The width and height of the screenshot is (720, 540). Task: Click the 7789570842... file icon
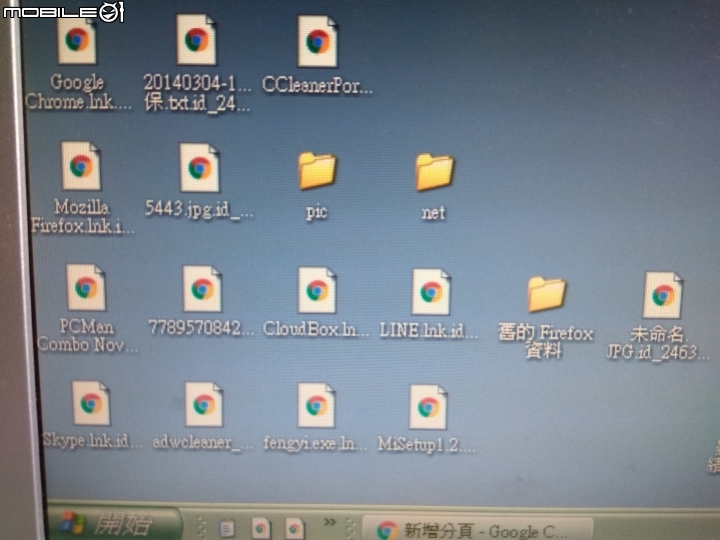[x=202, y=289]
